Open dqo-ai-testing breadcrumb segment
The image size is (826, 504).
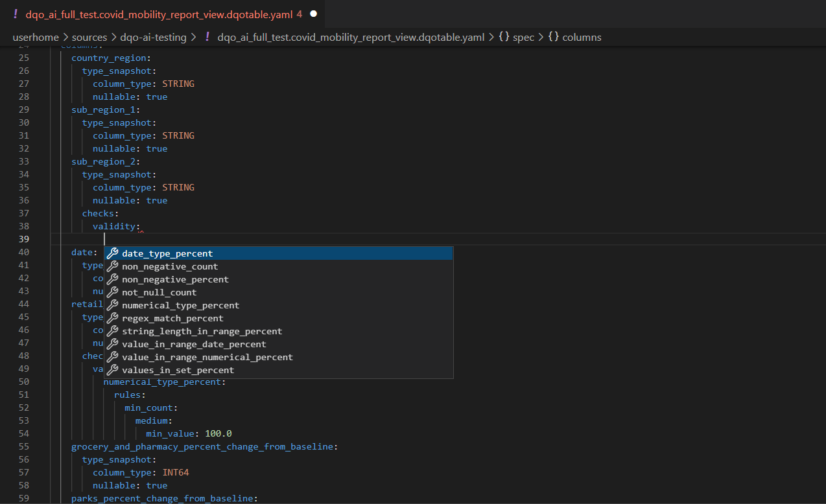tap(154, 38)
